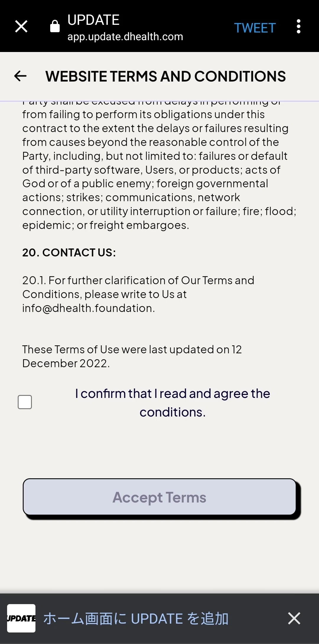Go back using the left arrow icon

tap(20, 76)
